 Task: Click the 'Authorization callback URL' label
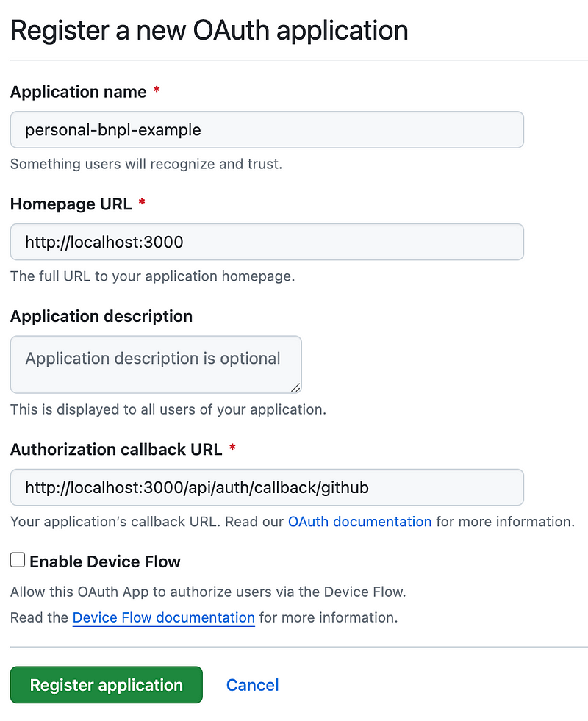(116, 448)
